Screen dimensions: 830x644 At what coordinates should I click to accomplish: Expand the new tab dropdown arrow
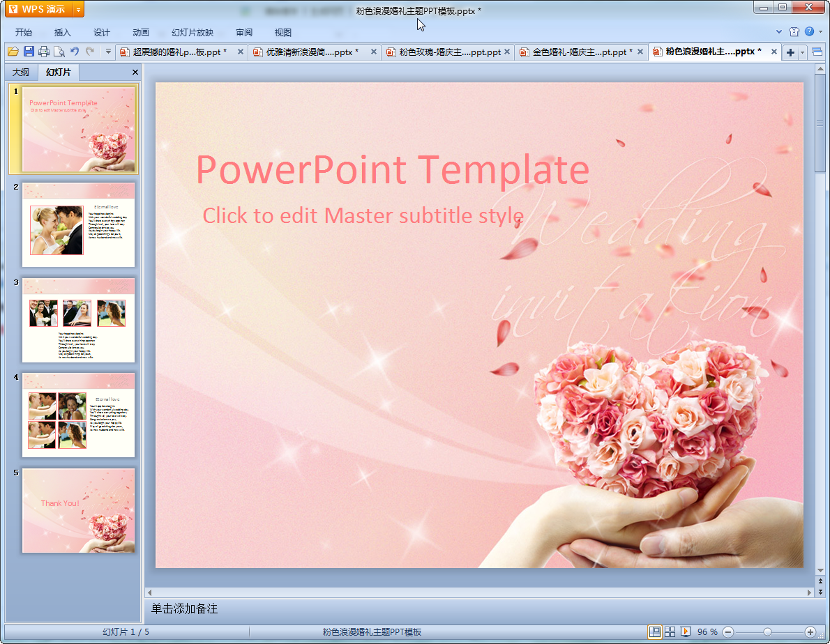tap(803, 52)
